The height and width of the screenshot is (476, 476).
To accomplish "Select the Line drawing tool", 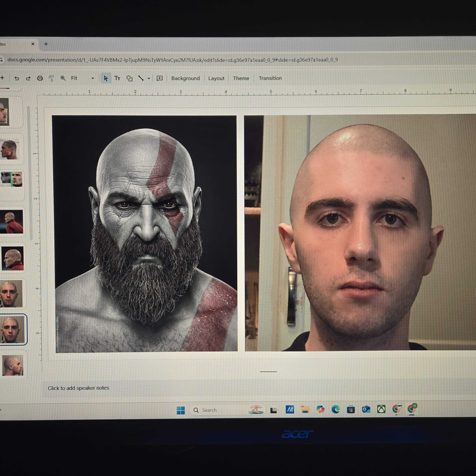I will tap(141, 78).
